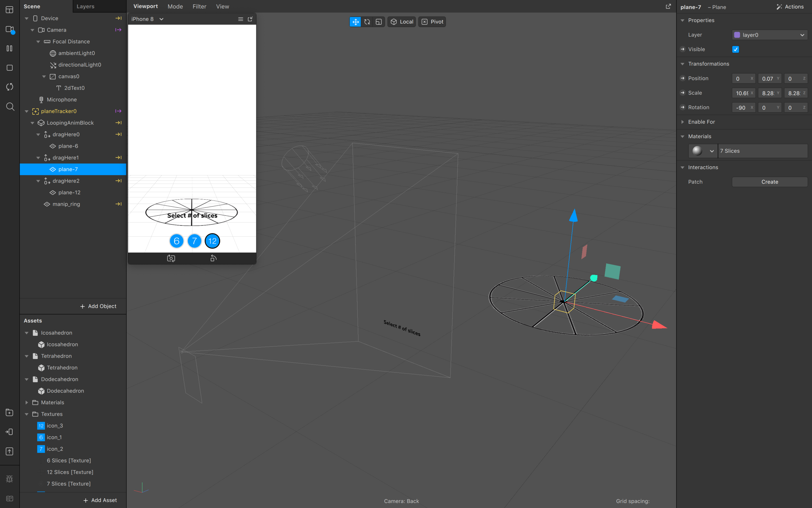The image size is (812, 508).
Task: Switch to the Layers tab
Action: pos(85,7)
